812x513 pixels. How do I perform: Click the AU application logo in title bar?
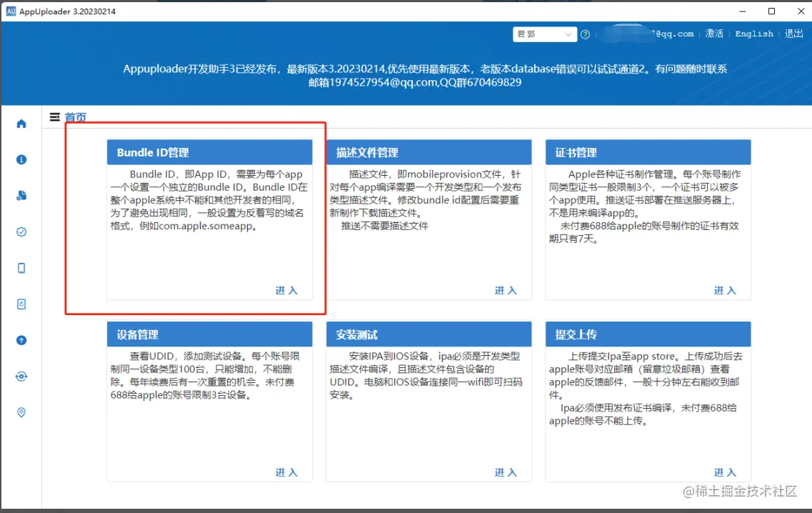click(x=11, y=11)
